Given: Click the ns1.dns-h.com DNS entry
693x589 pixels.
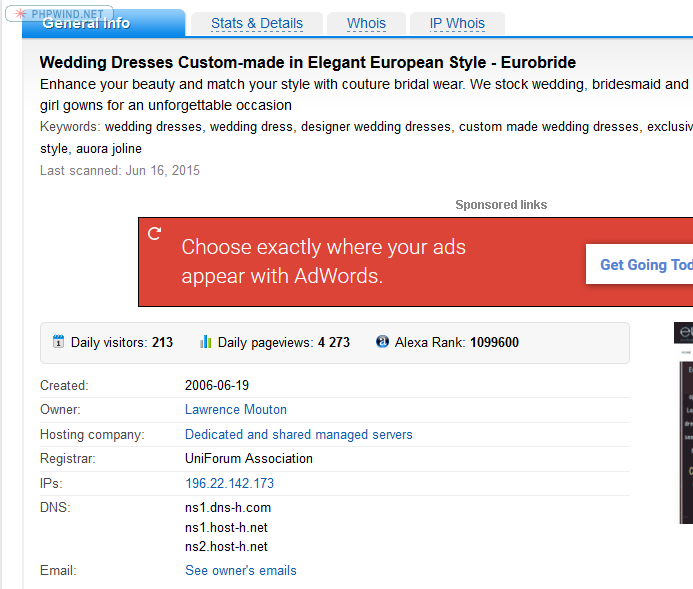Looking at the screenshot, I should tap(228, 507).
